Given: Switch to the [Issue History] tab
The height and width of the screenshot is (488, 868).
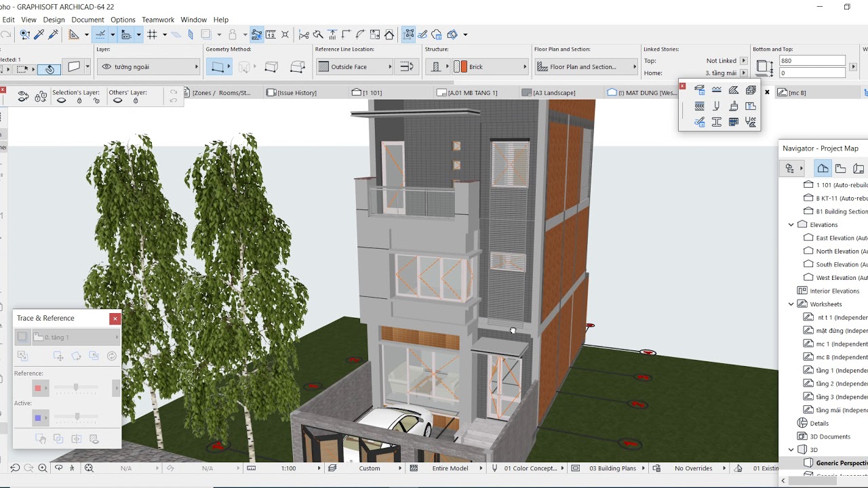Looking at the screenshot, I should point(292,92).
